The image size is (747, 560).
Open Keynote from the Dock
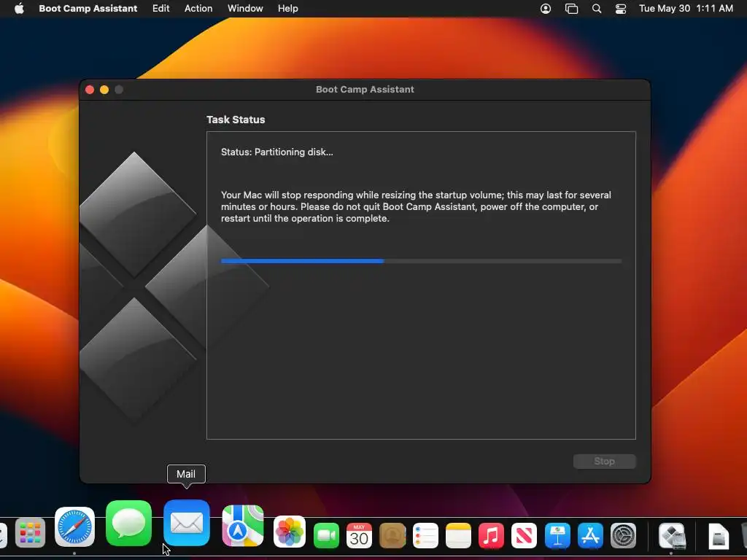[x=557, y=535]
